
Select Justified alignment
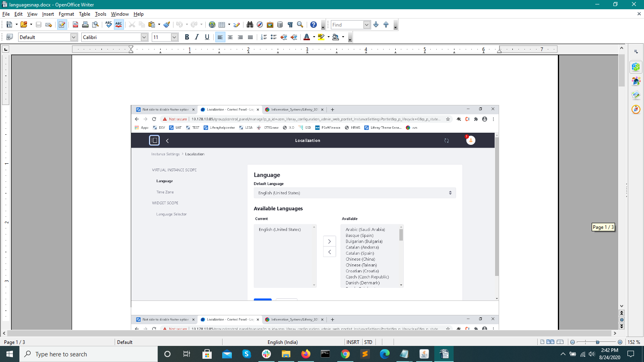click(x=250, y=37)
